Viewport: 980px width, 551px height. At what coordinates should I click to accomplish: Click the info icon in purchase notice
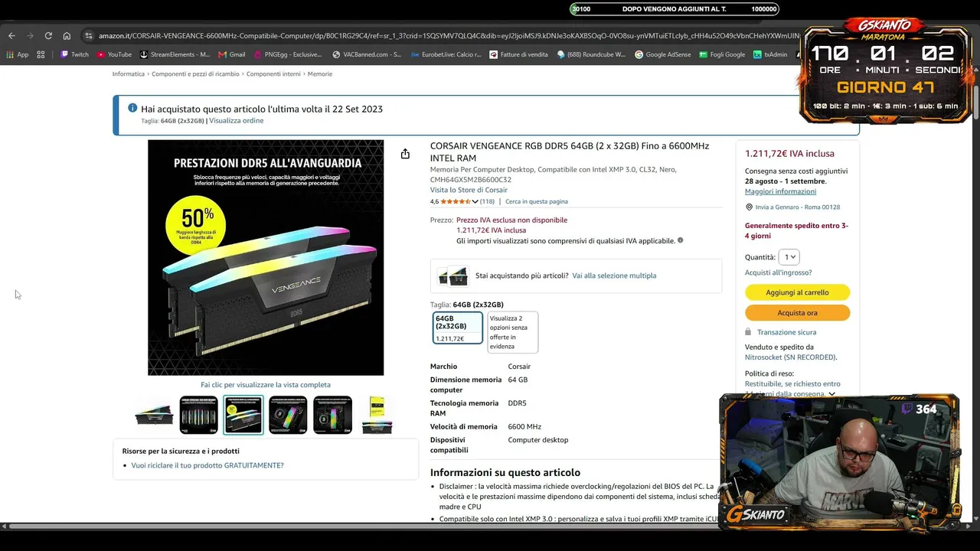pos(132,109)
